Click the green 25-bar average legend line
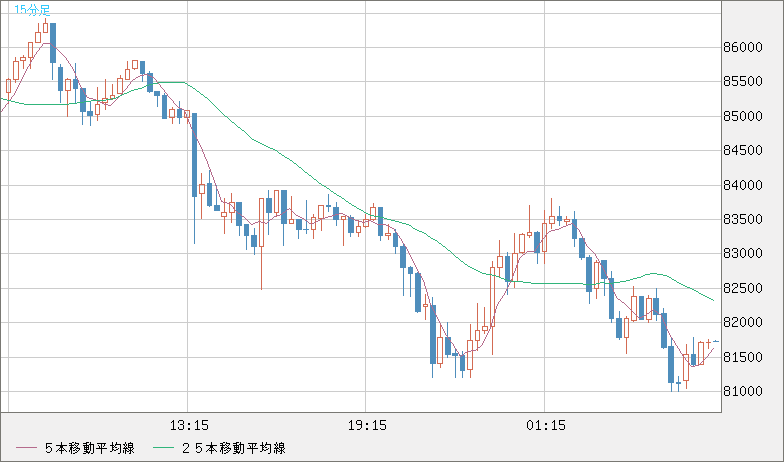This screenshot has height=462, width=784. (x=163, y=448)
